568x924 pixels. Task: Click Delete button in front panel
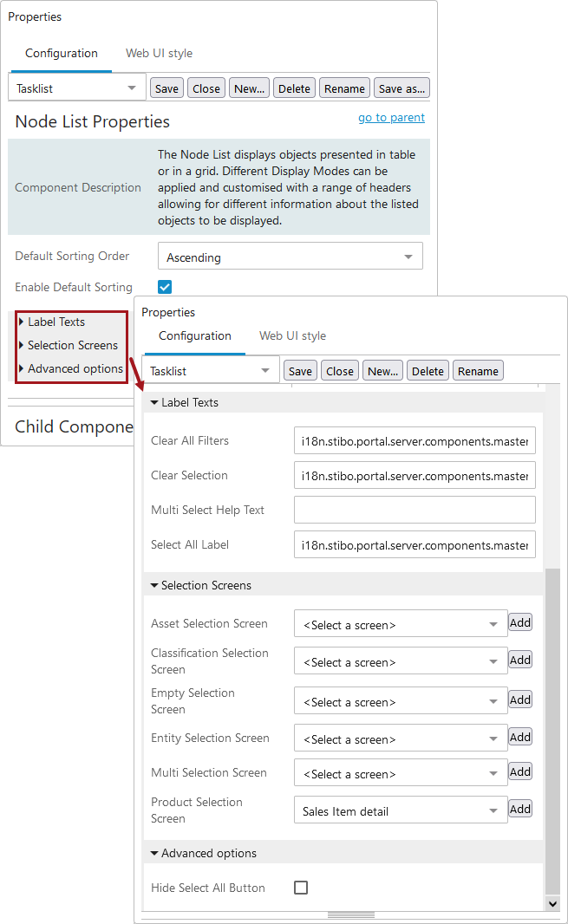tap(428, 371)
